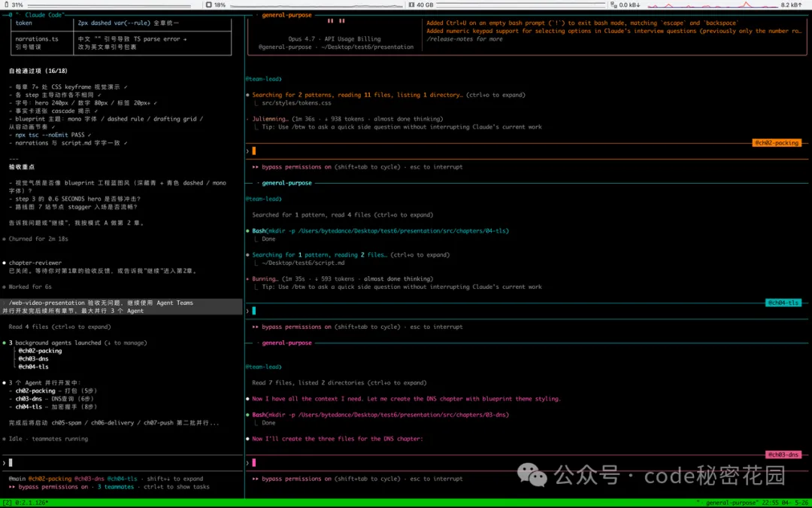
Task: Toggle 'bypass permissions on' in the main pane footer
Action: click(48, 487)
